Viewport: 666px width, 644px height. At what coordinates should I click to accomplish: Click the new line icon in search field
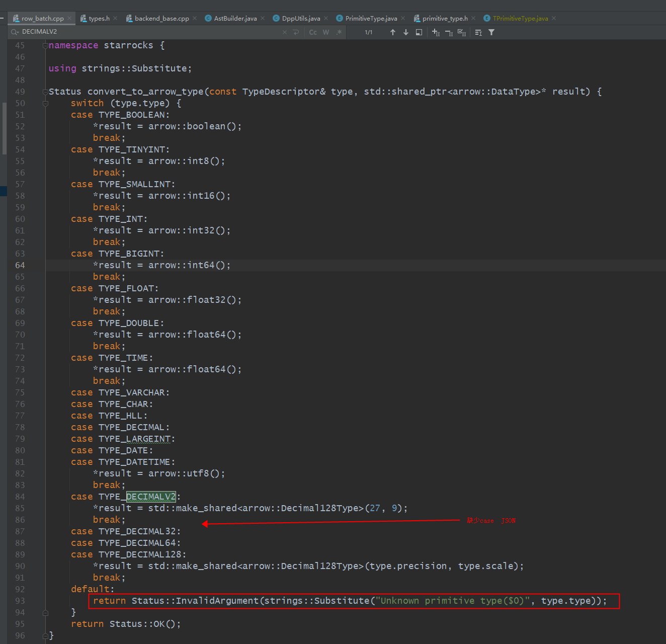pos(296,32)
